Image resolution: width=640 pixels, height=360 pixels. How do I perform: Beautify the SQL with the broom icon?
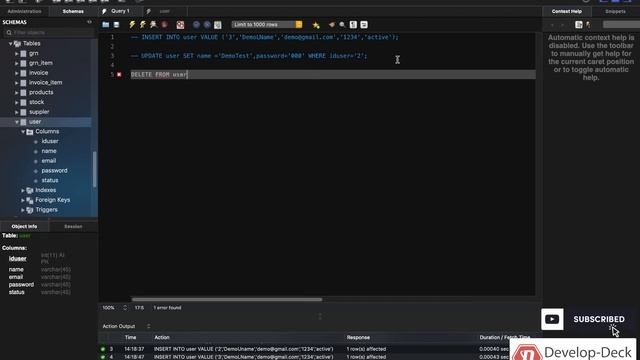coord(331,25)
